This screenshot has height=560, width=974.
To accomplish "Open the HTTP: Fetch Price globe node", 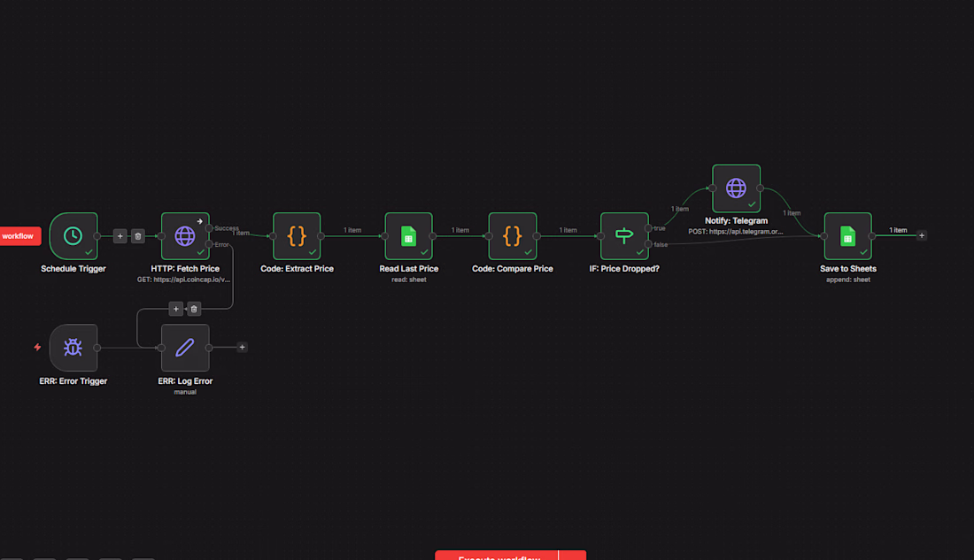I will pyautogui.click(x=185, y=236).
